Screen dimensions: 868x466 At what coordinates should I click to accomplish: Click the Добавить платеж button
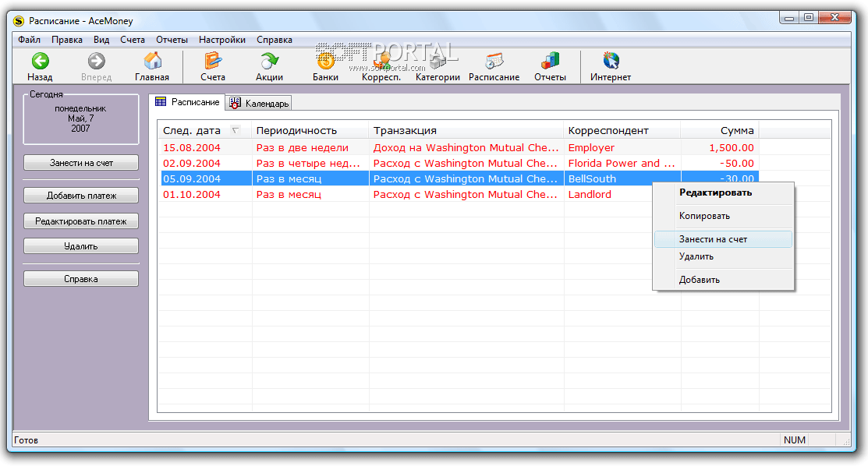coord(81,196)
